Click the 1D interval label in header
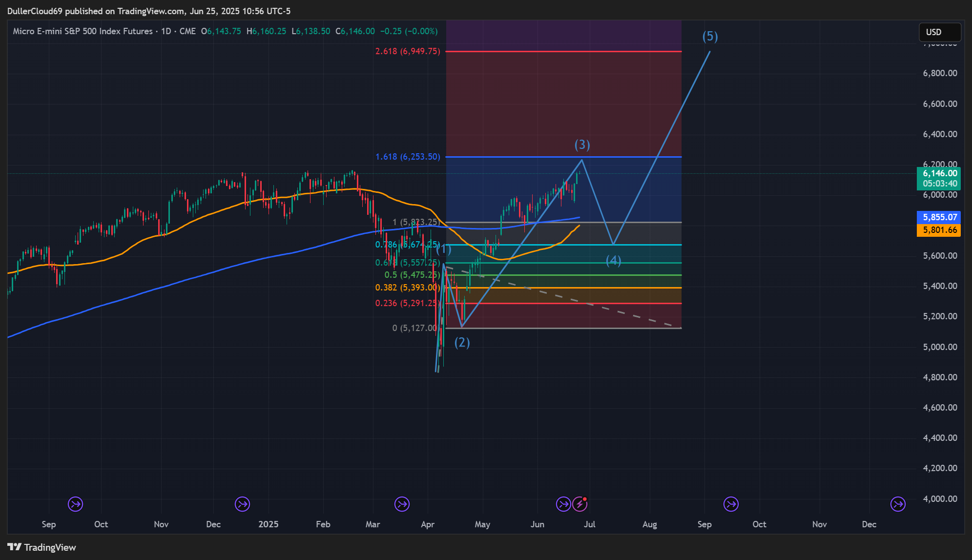Screen dimensions: 972x560 point(166,31)
